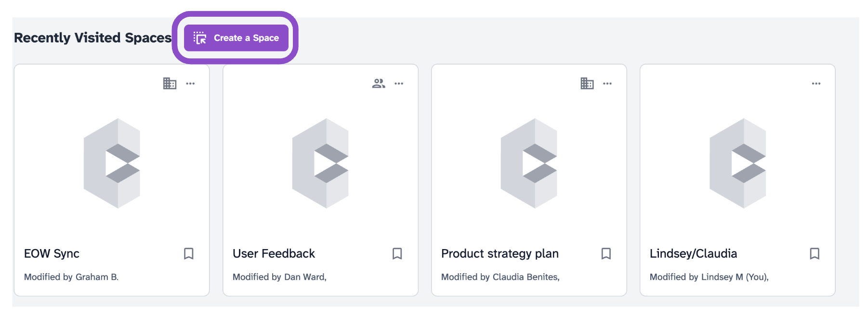868x317 pixels.
Task: Bookmark the User Feedback space
Action: coord(397,253)
